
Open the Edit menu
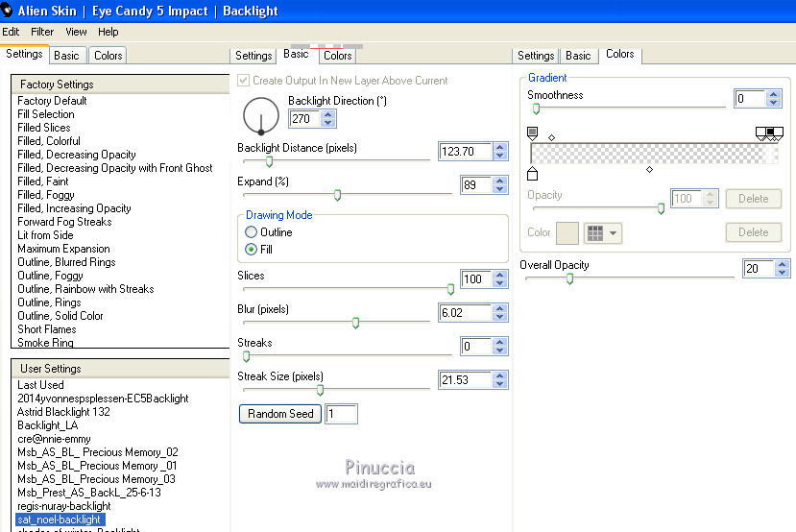coord(11,32)
